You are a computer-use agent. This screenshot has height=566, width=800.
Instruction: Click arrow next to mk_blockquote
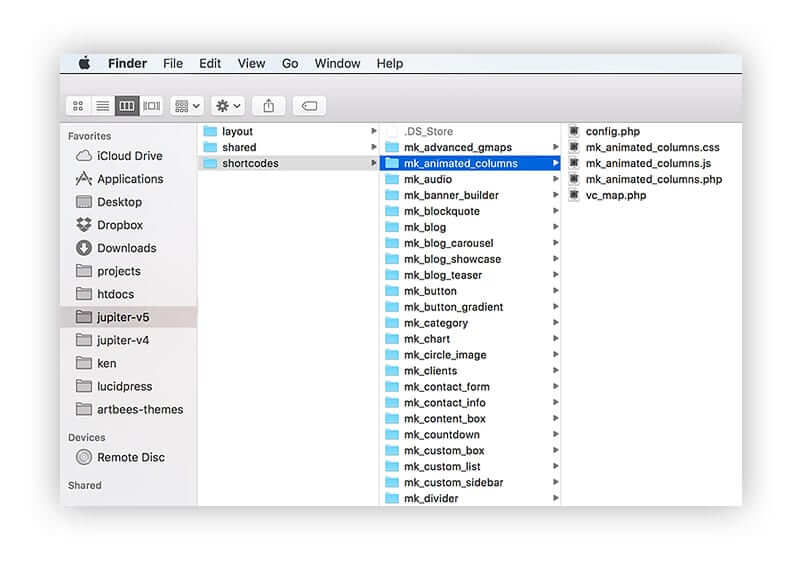coord(556,211)
